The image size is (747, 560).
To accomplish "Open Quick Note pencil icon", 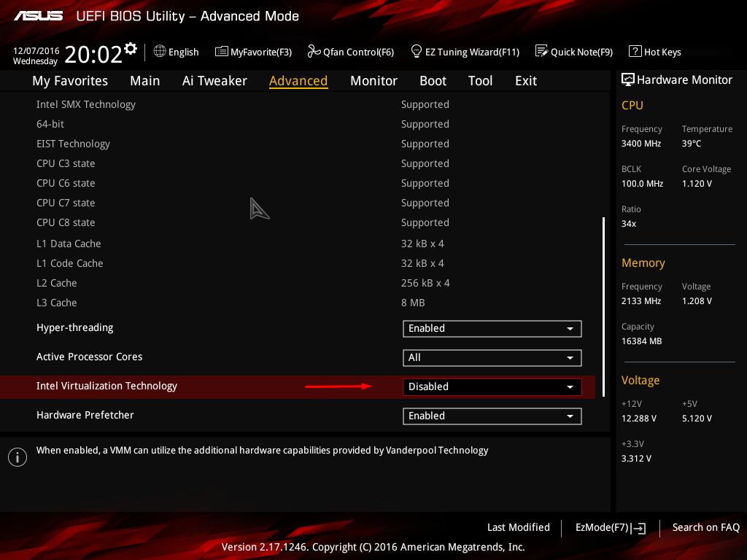I will click(x=542, y=51).
